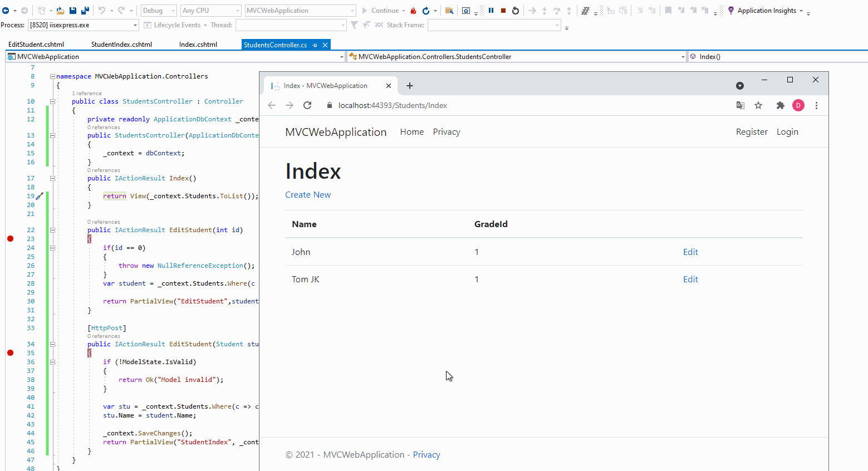
Task: Click the Save All icon
Action: (x=85, y=10)
